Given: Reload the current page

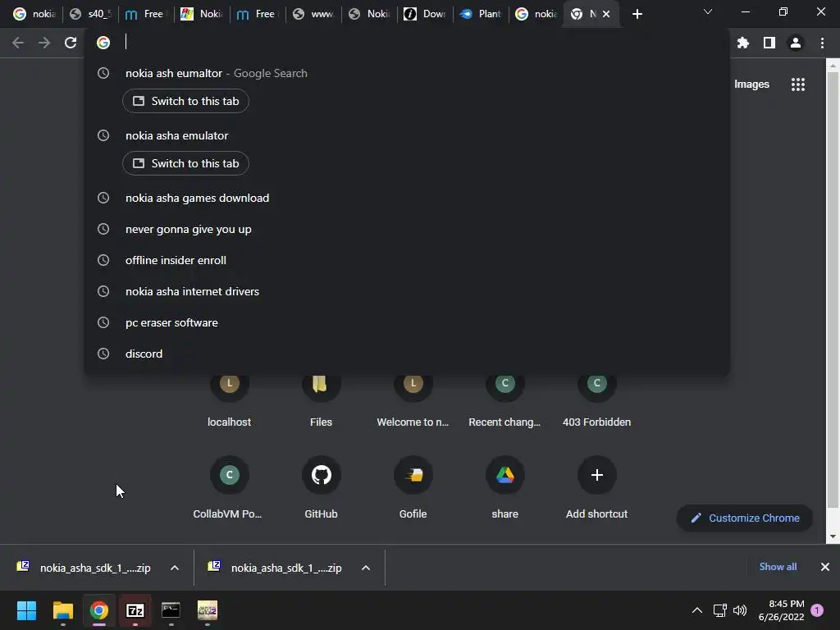Looking at the screenshot, I should click(71, 43).
